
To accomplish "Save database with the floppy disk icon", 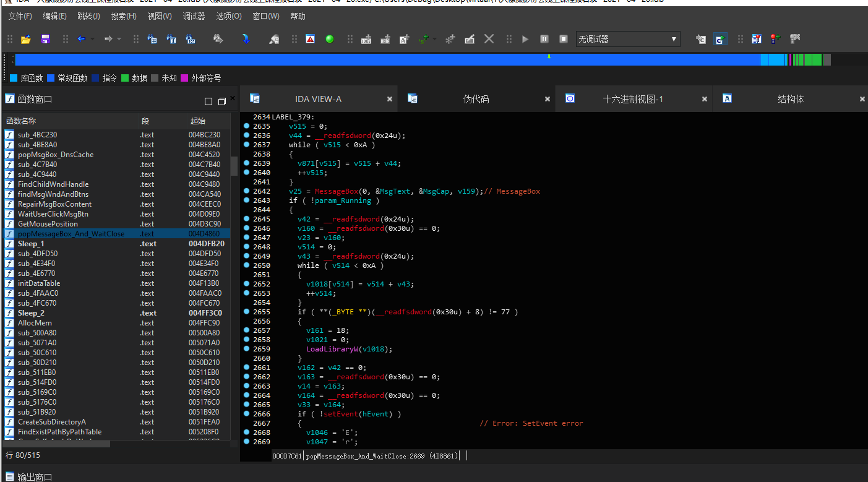I will 45,39.
